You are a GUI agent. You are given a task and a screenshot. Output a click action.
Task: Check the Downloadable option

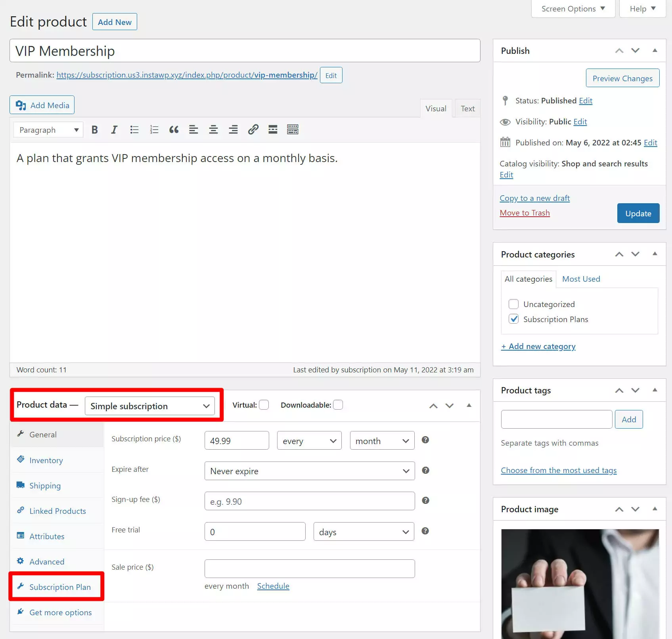pos(338,405)
